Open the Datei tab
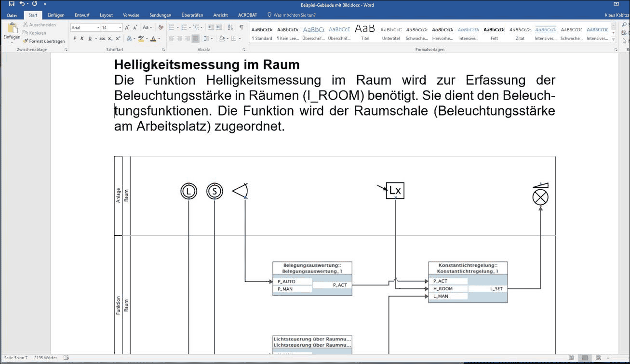 pyautogui.click(x=12, y=15)
